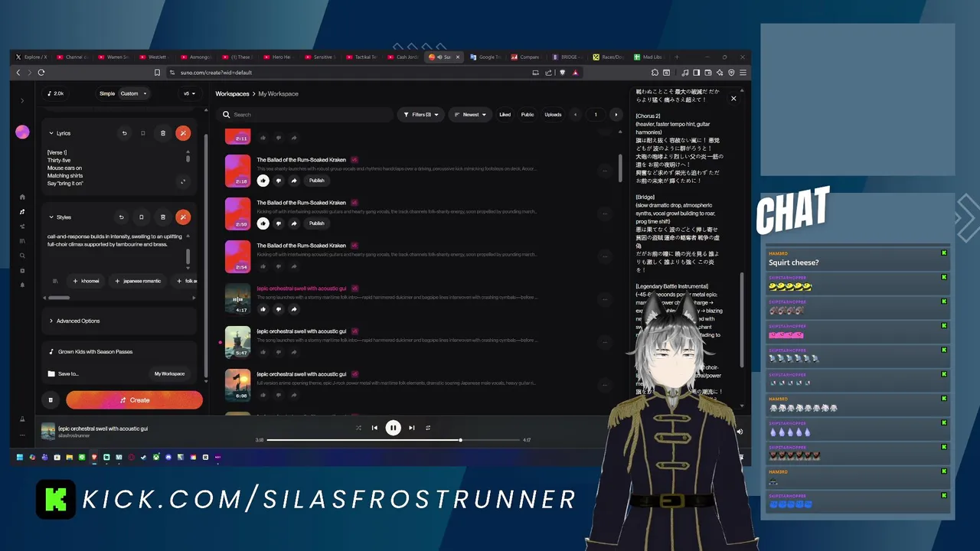Play the 6:08 epic orchestral song thumbnail

pyautogui.click(x=237, y=385)
